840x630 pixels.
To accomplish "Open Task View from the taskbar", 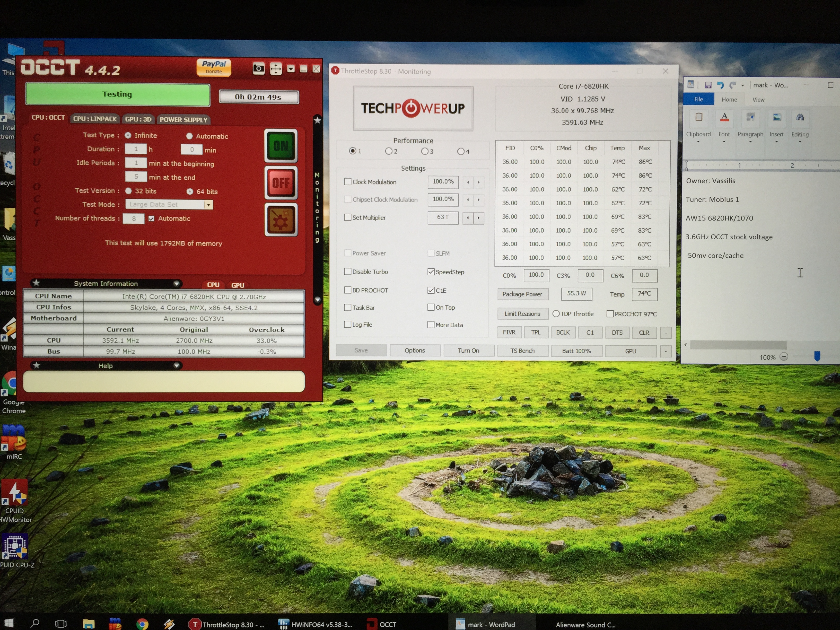I will click(x=61, y=624).
